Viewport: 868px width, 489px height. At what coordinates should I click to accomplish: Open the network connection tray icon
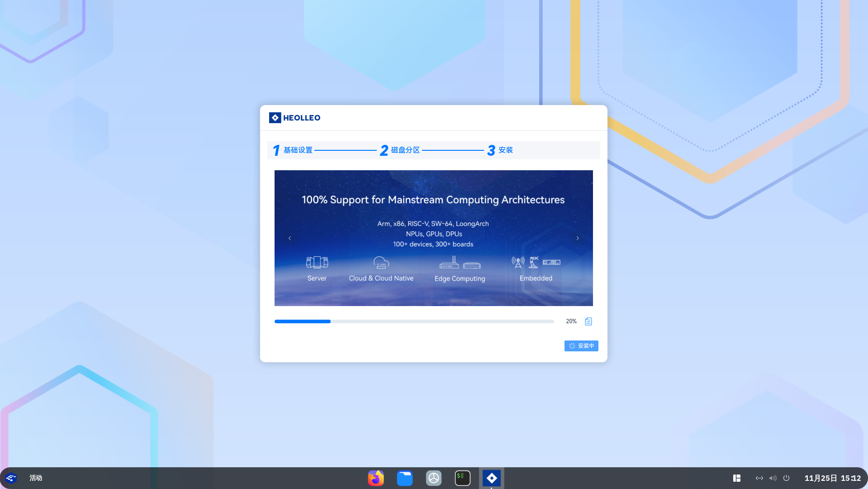click(x=759, y=478)
